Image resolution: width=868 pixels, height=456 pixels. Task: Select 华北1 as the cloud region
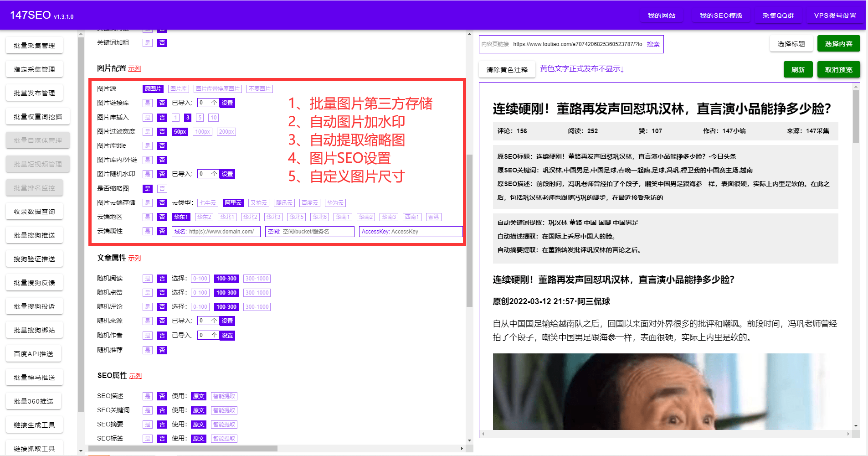point(227,217)
